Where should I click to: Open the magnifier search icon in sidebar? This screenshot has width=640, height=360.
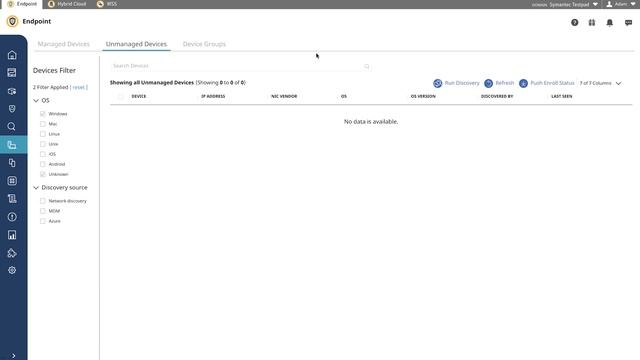click(12, 127)
